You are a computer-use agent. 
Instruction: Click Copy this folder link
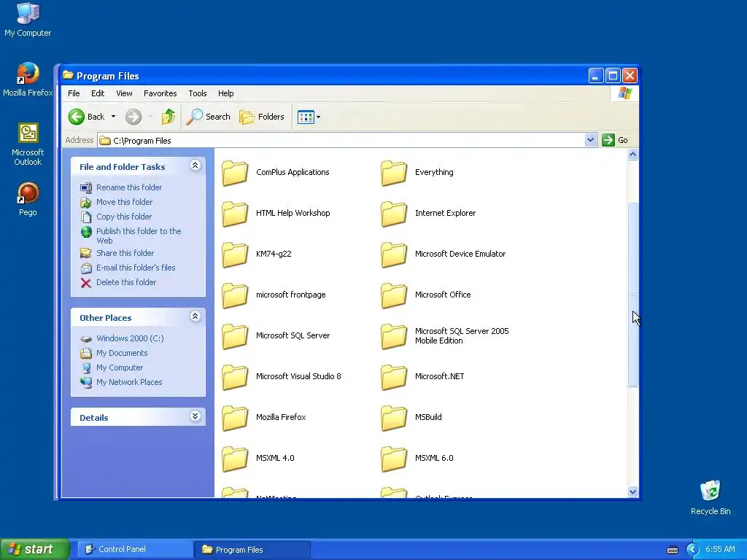point(124,217)
